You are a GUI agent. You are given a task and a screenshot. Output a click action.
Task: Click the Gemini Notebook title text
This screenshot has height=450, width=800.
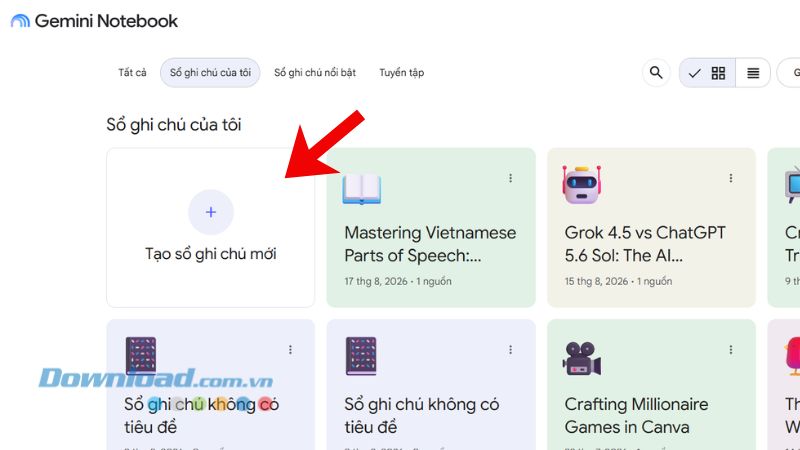click(106, 21)
